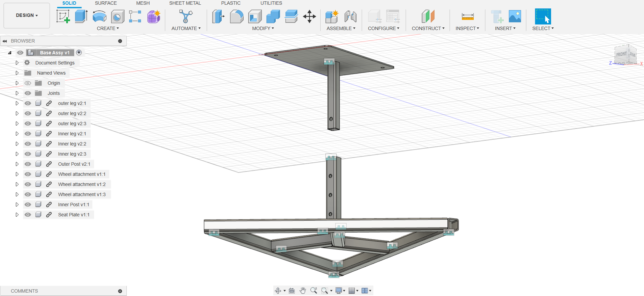The height and width of the screenshot is (296, 644).
Task: Select the Measure tool
Action: point(468,16)
